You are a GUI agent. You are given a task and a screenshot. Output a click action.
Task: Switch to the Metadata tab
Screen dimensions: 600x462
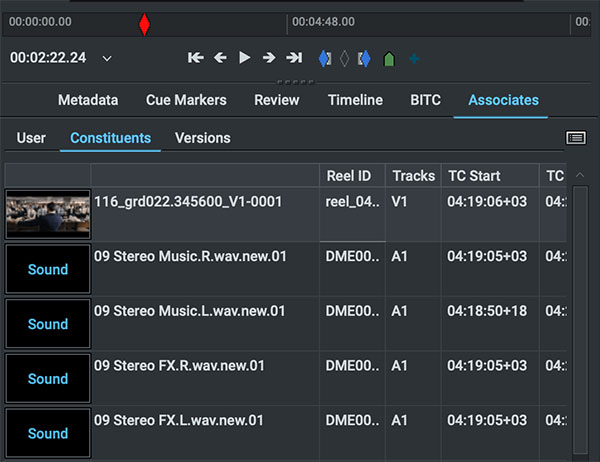88,100
